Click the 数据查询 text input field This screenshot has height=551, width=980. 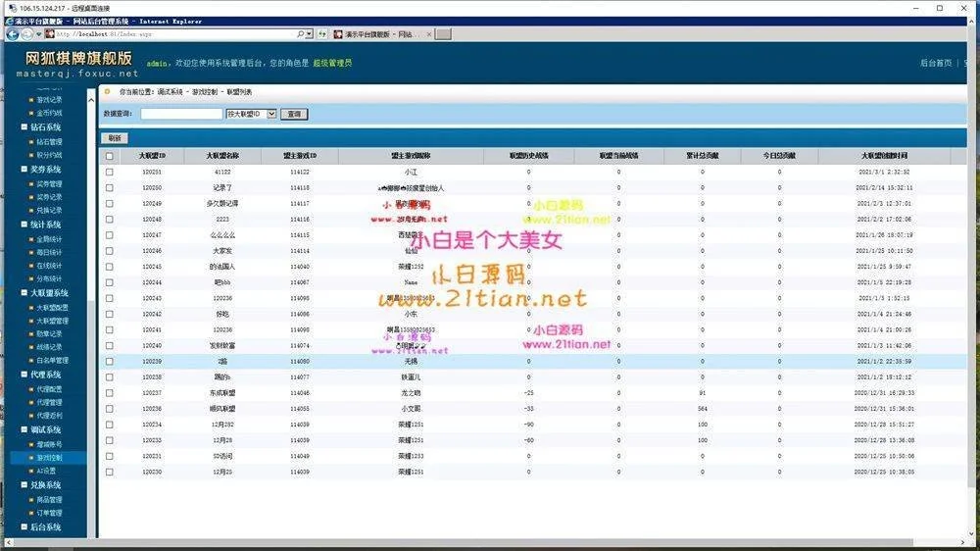181,114
